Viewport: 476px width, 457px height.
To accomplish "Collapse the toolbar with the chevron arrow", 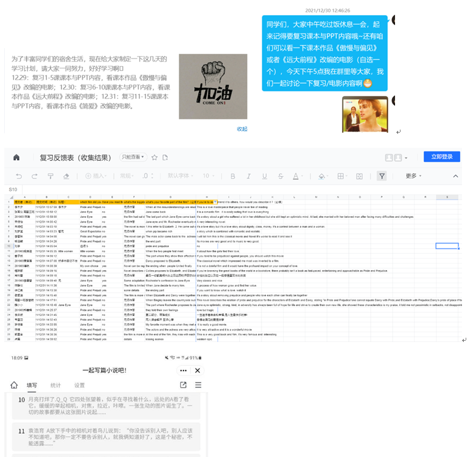I will (455, 176).
